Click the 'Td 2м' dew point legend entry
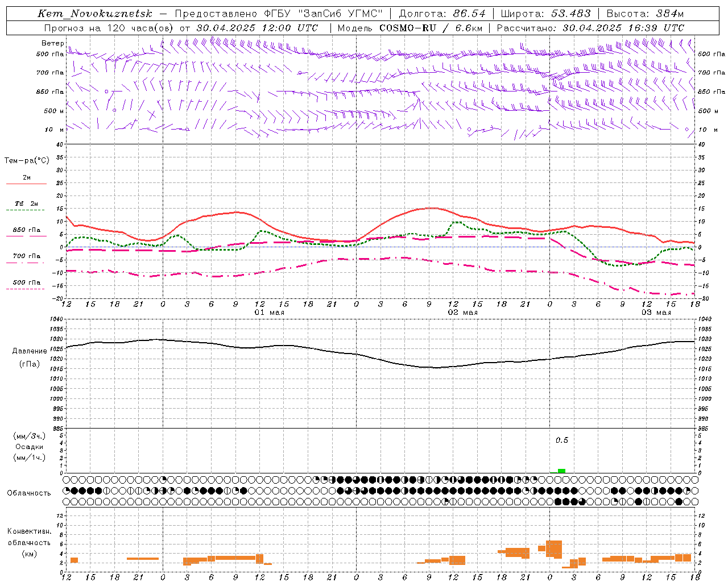 pyautogui.click(x=27, y=203)
